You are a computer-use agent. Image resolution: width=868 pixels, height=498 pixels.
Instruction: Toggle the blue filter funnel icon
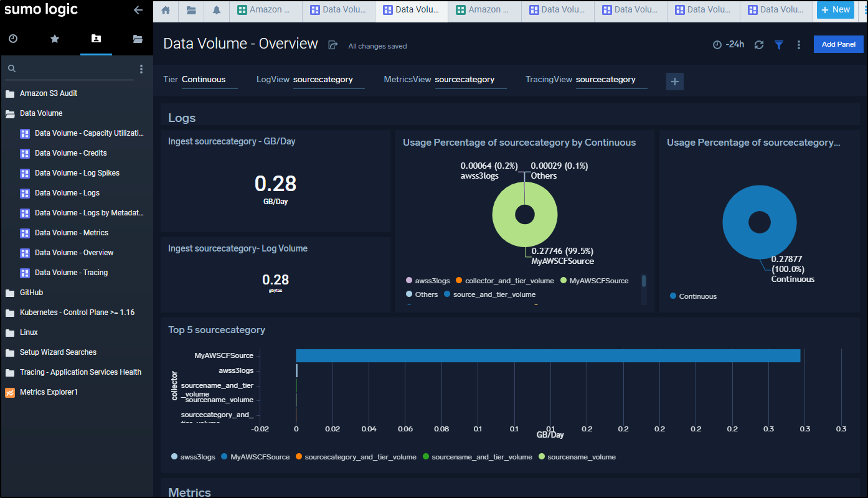click(779, 45)
